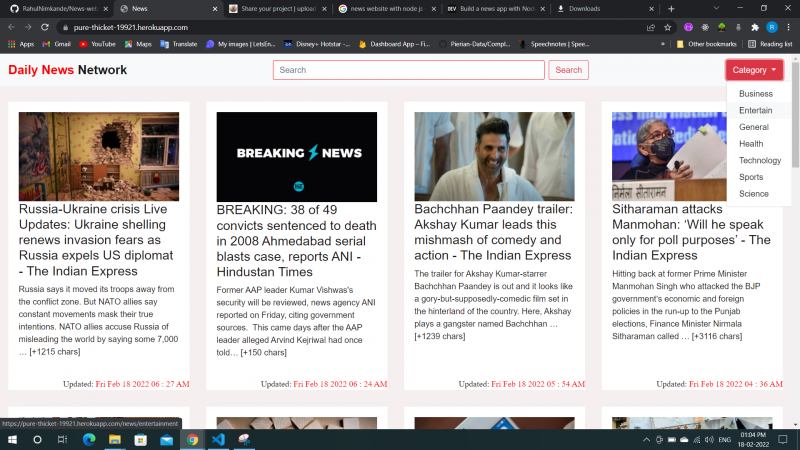Close the News tab

point(215,9)
